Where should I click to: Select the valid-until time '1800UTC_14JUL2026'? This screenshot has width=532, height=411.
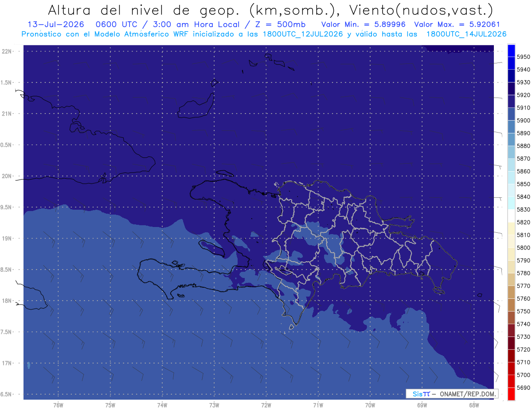[x=466, y=34]
